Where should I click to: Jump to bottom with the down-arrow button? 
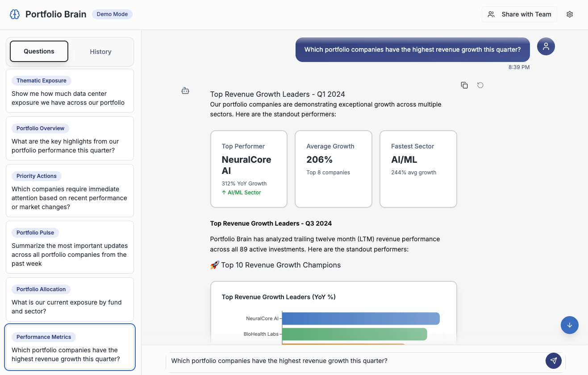tap(570, 325)
